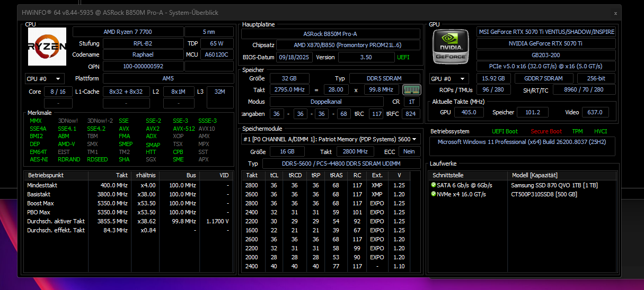Click the AES-NI feature flag
The height and width of the screenshot is (290, 644).
(x=39, y=159)
